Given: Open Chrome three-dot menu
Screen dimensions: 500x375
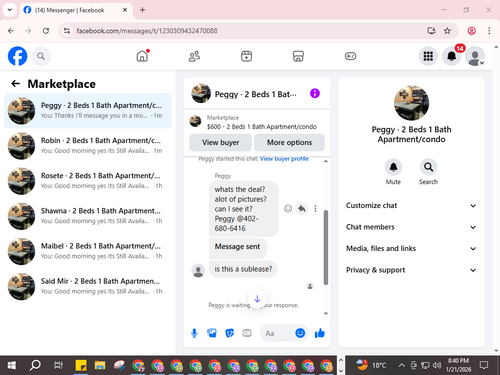Looking at the screenshot, I should click(489, 31).
